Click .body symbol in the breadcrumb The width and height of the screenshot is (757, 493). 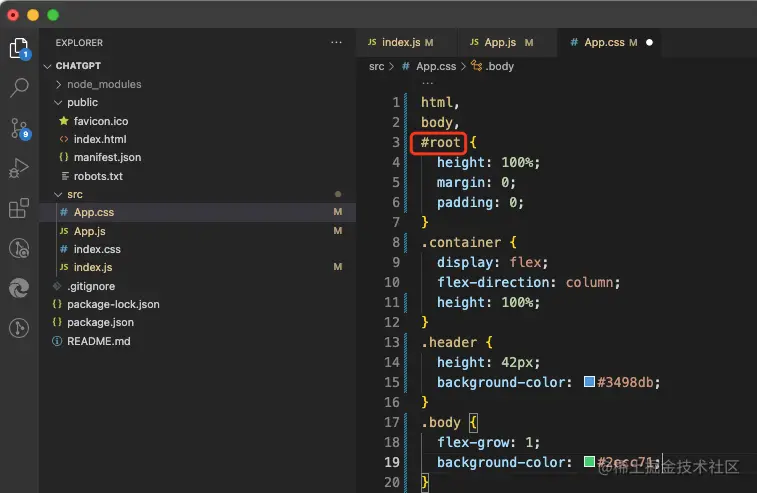pyautogui.click(x=499, y=67)
